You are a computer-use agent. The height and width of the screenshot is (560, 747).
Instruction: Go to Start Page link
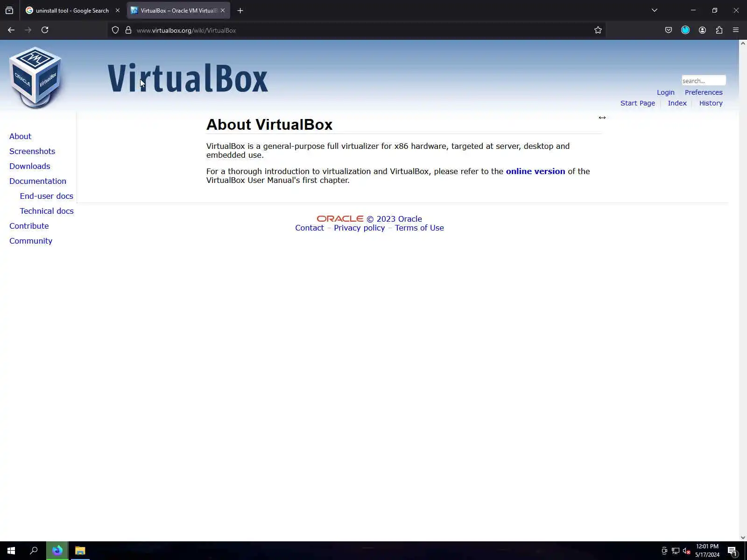tap(638, 103)
